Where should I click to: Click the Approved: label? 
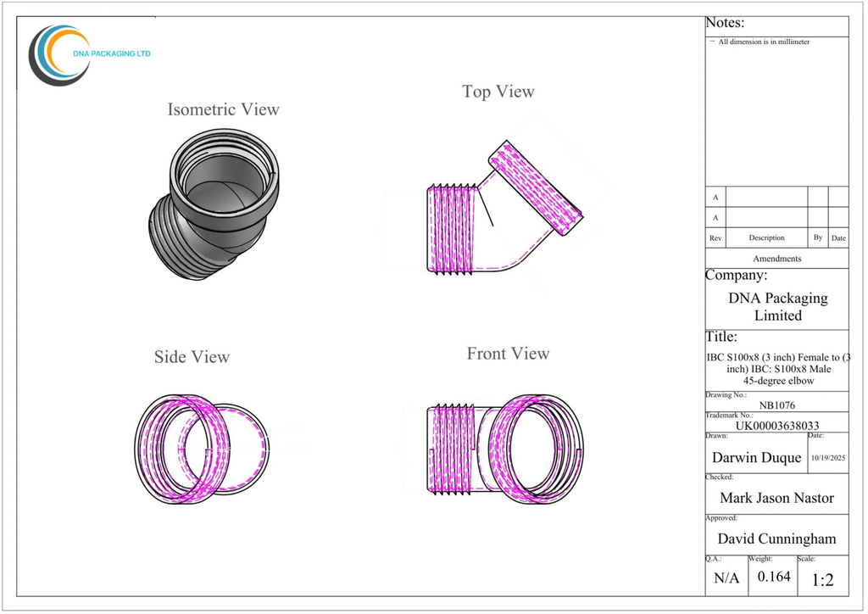tap(721, 518)
